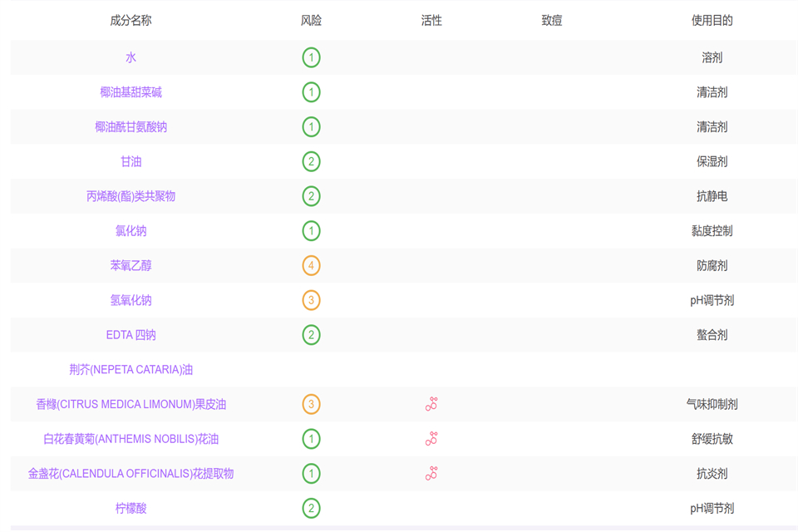The width and height of the screenshot is (798, 532).
Task: Click the 致痘 column header
Action: click(x=551, y=21)
